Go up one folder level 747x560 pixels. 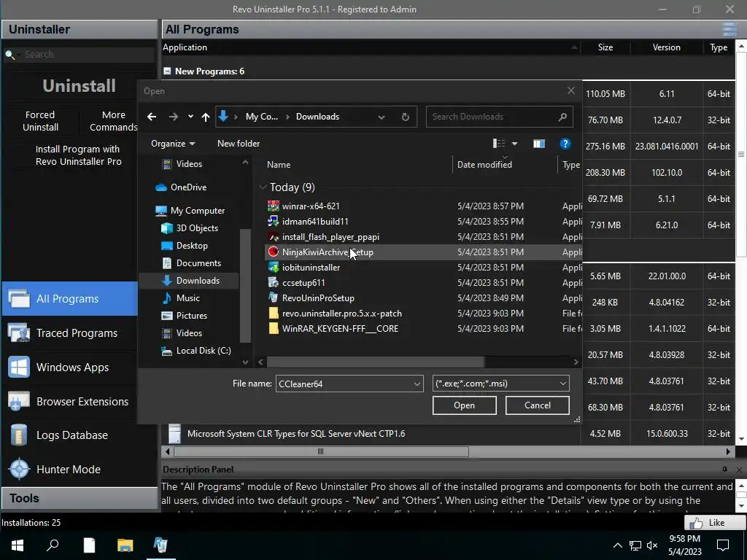point(205,117)
